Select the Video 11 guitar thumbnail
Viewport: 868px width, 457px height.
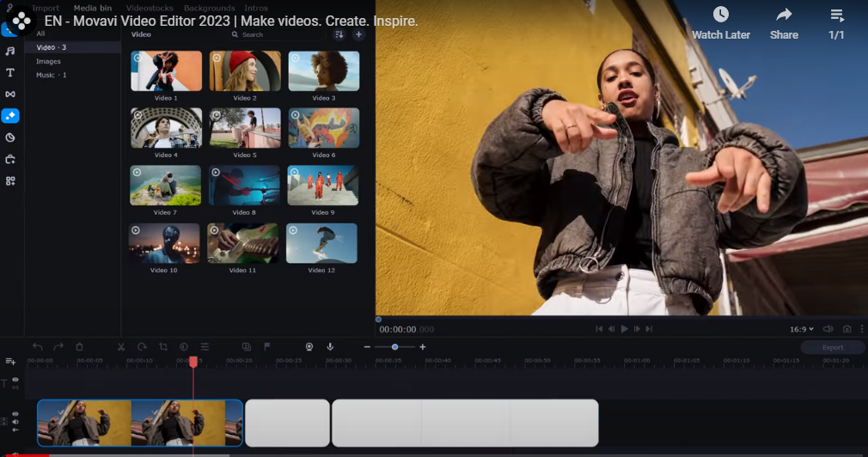[x=243, y=243]
